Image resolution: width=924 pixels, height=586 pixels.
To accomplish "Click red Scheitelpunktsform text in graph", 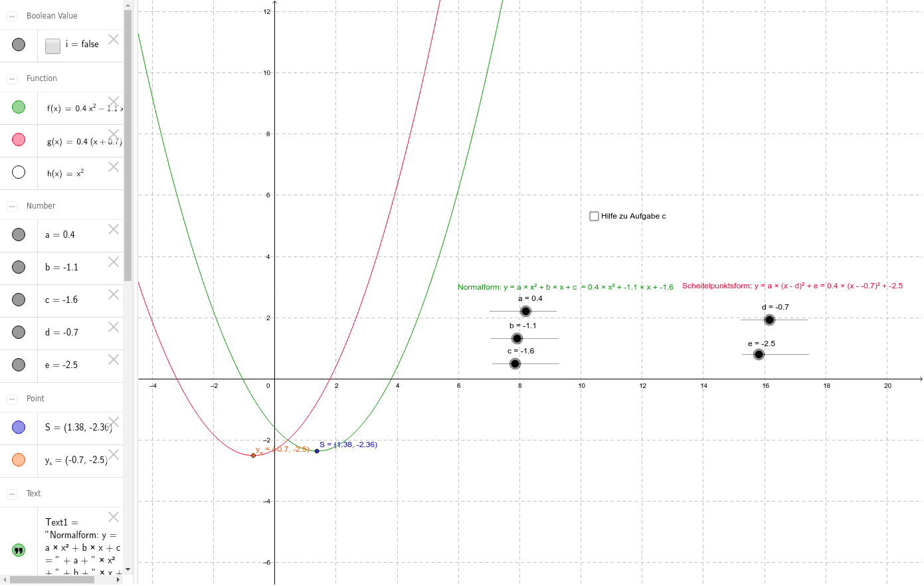I will pyautogui.click(x=792, y=286).
